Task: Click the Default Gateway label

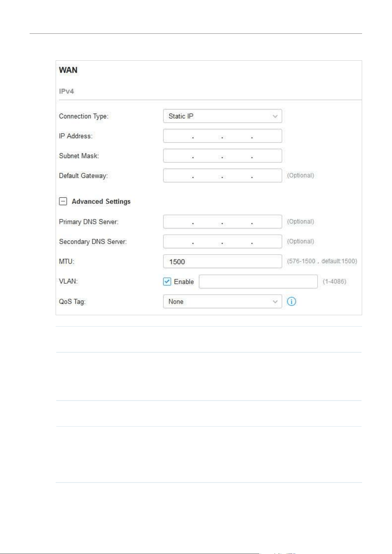Action: pos(83,176)
